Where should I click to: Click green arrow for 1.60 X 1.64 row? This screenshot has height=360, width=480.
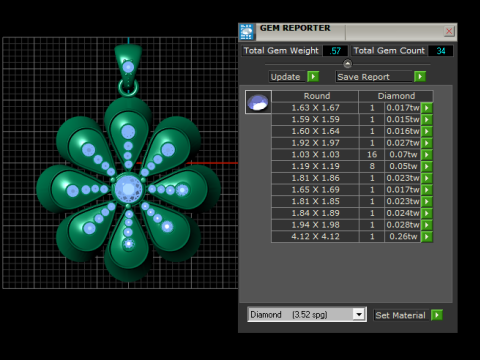pos(427,131)
